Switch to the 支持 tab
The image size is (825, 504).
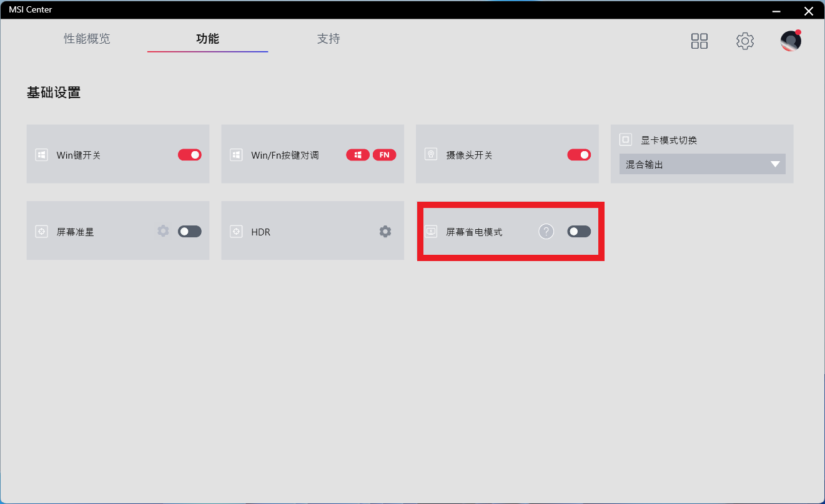329,39
